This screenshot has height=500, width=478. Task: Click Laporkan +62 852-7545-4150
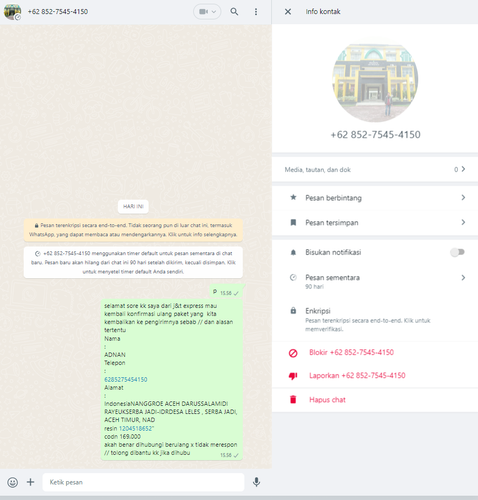(x=357, y=376)
